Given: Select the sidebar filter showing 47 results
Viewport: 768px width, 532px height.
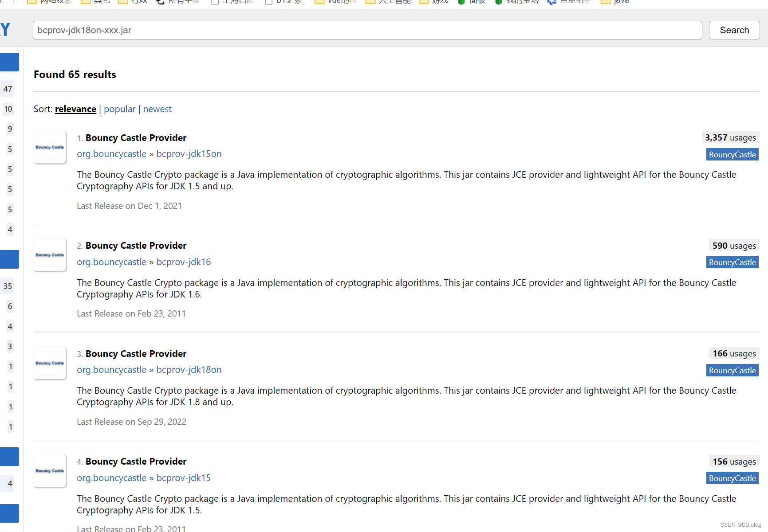Looking at the screenshot, I should point(8,89).
